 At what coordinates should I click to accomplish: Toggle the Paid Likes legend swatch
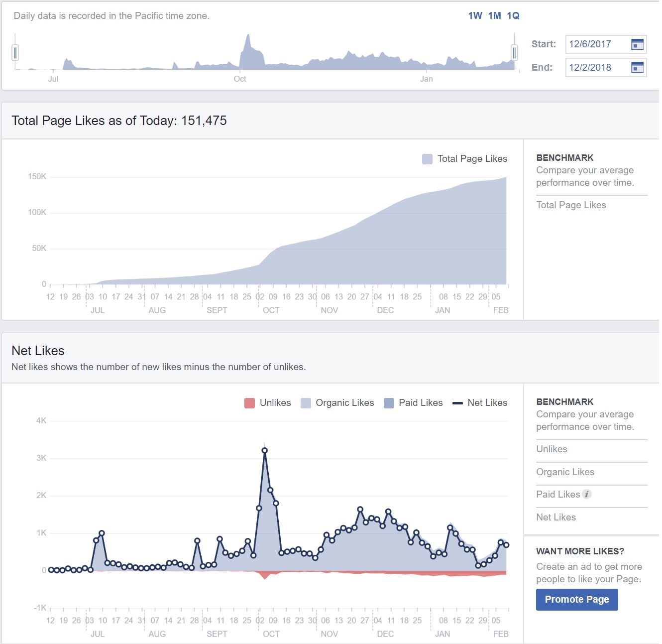tap(389, 403)
